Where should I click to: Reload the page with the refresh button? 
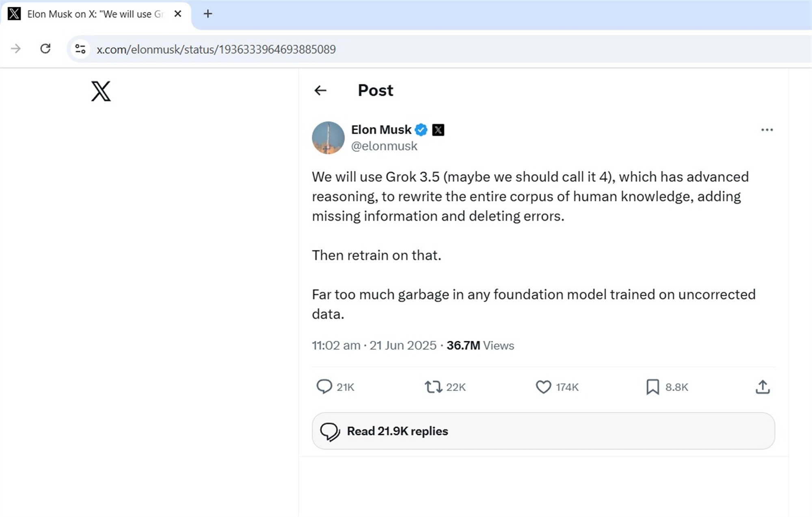click(45, 49)
